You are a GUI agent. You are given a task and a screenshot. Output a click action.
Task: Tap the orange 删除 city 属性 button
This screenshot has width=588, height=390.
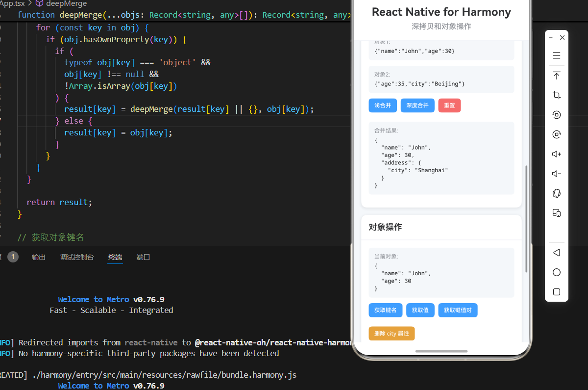coord(392,334)
